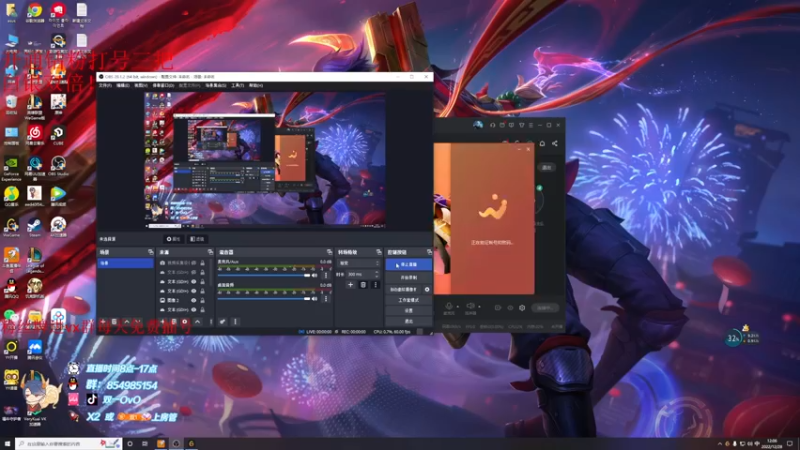Open the user avatar in streaming app
This screenshot has height=450, width=800.
pos(478,125)
